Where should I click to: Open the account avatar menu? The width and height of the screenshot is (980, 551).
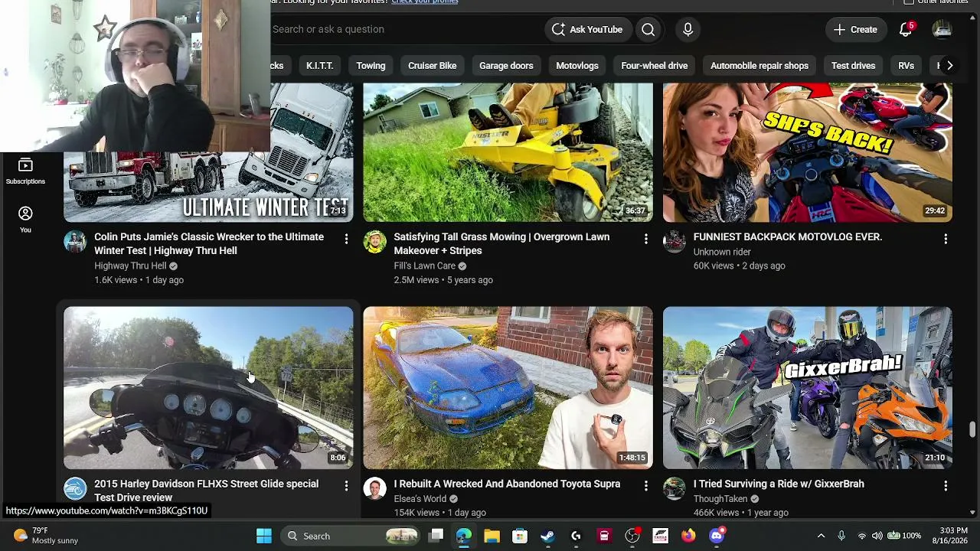click(942, 29)
